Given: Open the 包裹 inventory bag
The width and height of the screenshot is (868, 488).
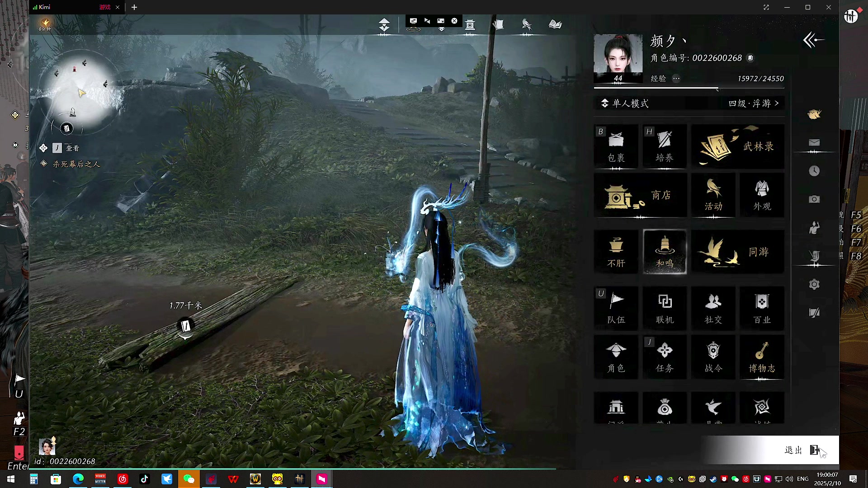Looking at the screenshot, I should [616, 146].
